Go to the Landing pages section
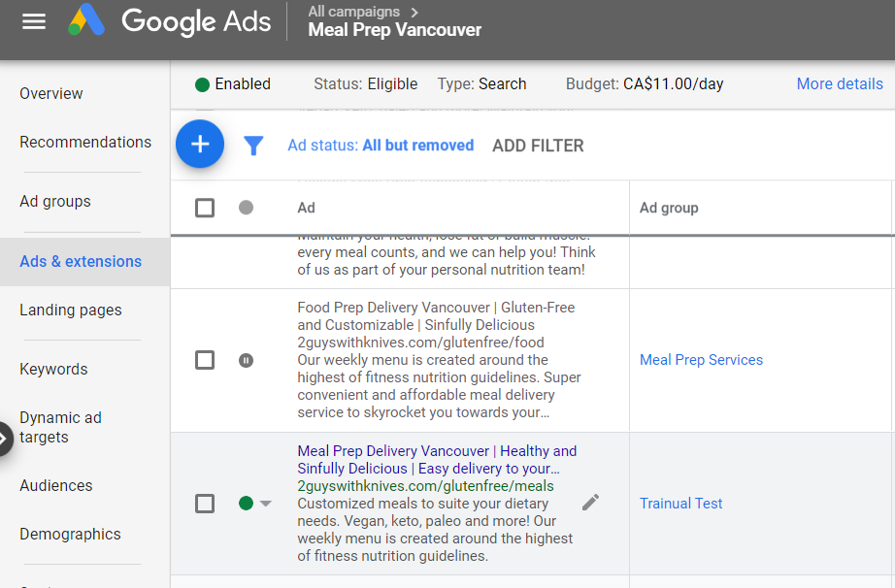Viewport: 895px width, 588px height. (x=71, y=310)
